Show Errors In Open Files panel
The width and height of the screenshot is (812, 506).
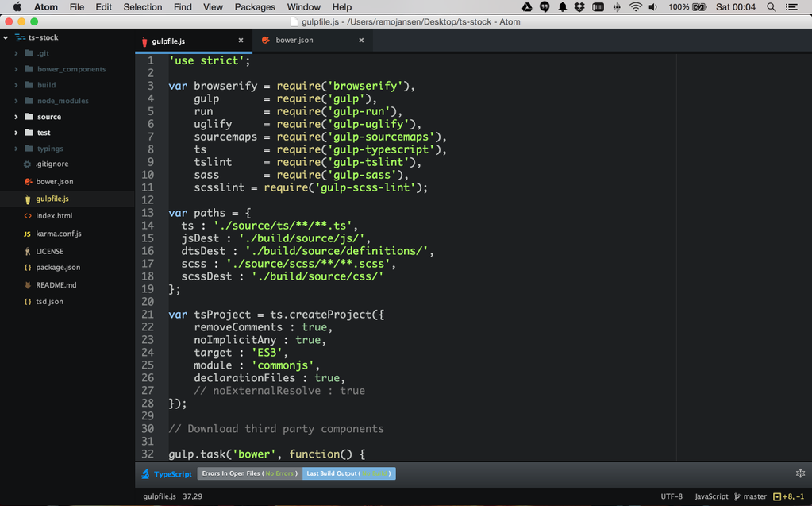coord(249,474)
